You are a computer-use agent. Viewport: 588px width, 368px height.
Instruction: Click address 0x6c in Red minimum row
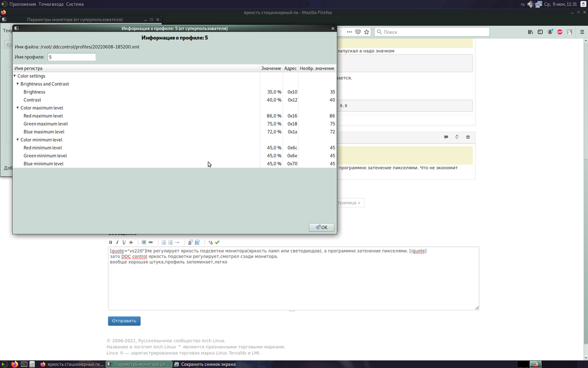point(293,148)
